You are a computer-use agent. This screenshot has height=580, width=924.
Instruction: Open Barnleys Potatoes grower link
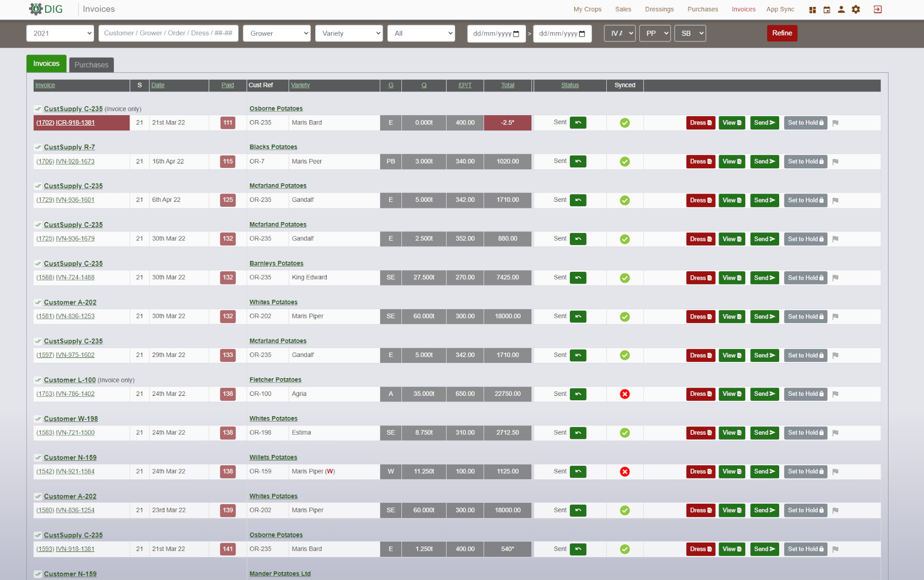(276, 263)
